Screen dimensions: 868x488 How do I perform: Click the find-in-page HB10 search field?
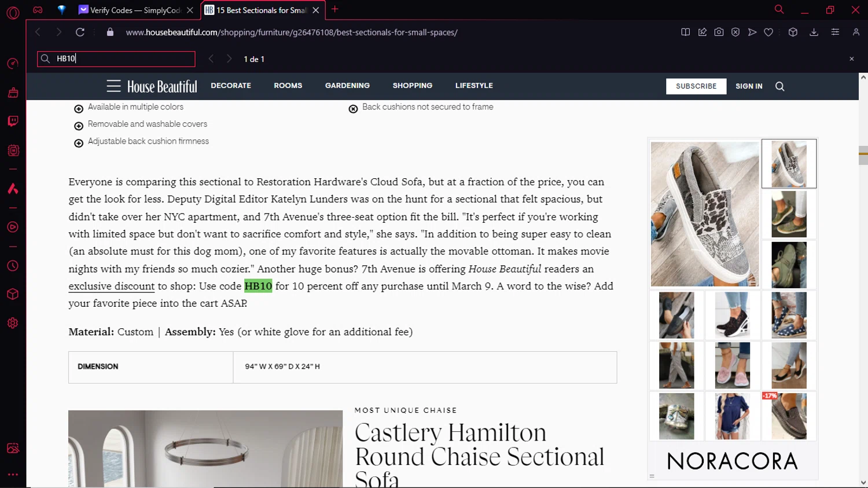pyautogui.click(x=116, y=58)
